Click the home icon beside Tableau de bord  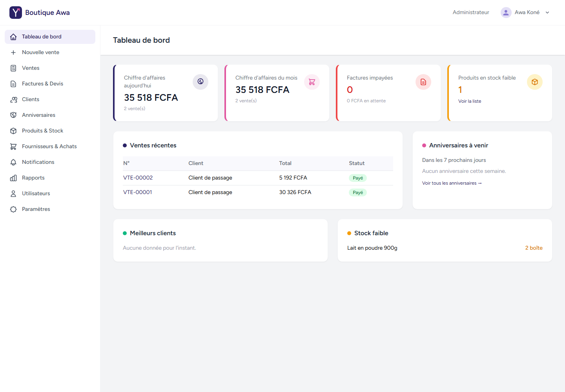(13, 37)
